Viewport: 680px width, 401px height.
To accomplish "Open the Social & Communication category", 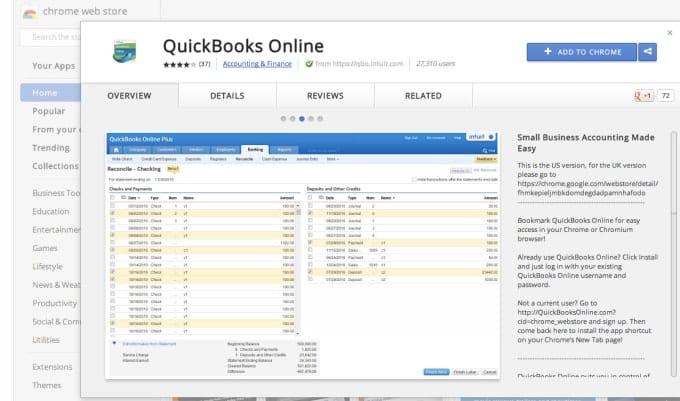I will [56, 322].
